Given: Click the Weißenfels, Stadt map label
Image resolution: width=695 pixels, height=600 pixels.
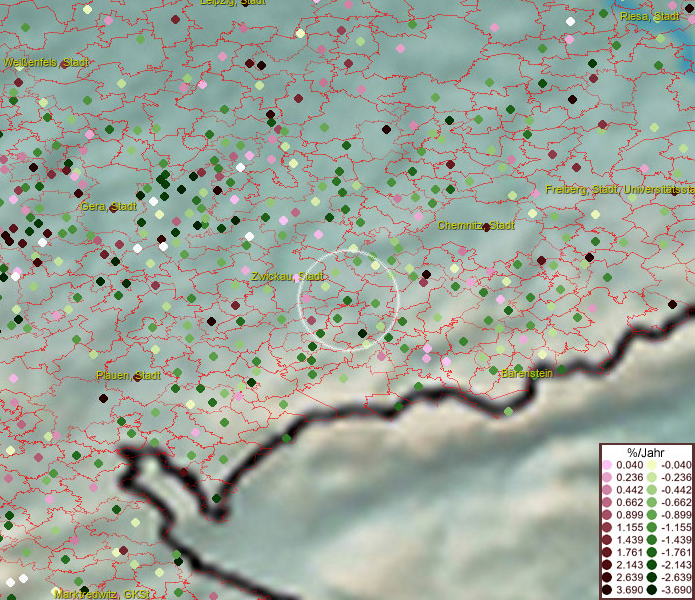Looking at the screenshot, I should [46, 62].
